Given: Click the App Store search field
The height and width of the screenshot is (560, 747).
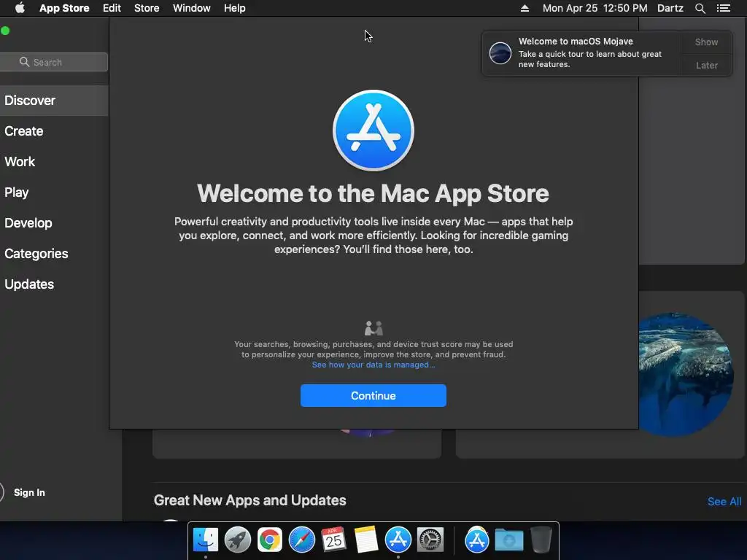Looking at the screenshot, I should [54, 62].
